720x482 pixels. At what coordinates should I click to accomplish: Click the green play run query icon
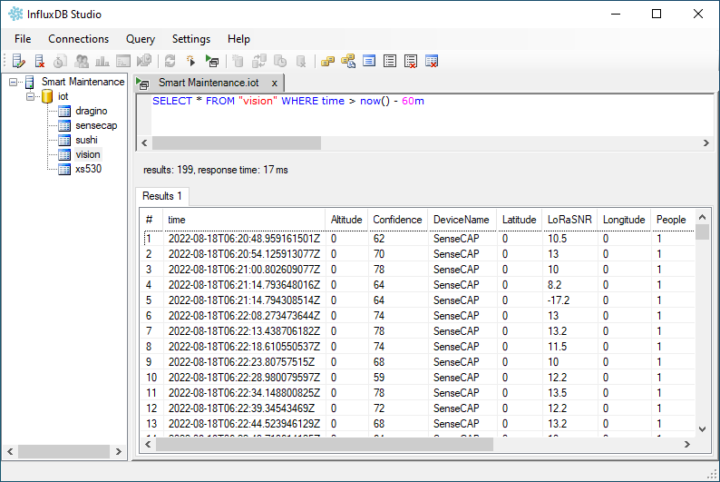(212, 61)
